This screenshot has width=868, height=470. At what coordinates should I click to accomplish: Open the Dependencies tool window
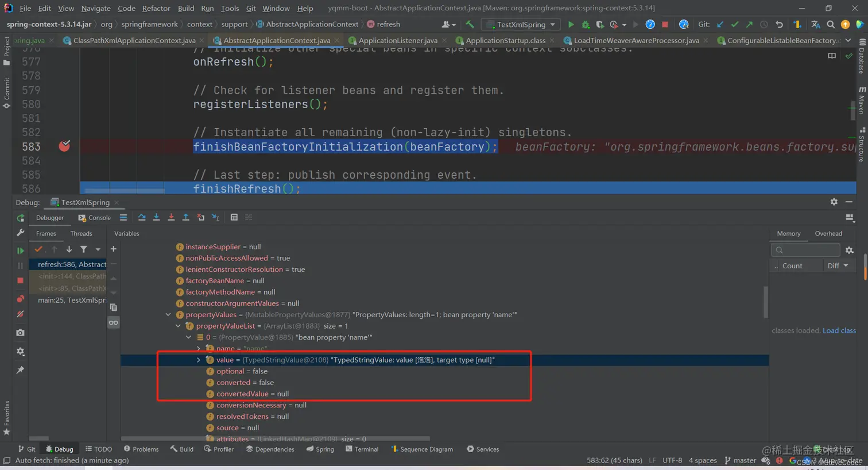coord(270,449)
